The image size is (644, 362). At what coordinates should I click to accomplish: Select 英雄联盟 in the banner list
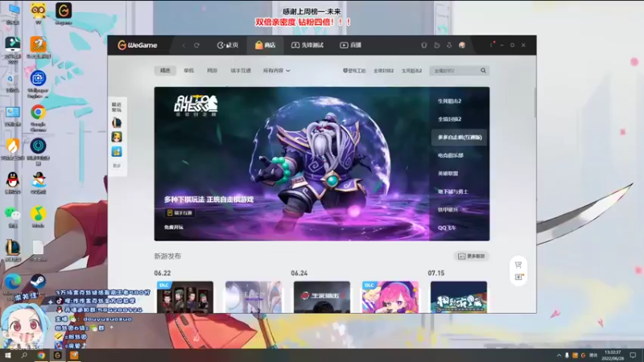point(448,173)
